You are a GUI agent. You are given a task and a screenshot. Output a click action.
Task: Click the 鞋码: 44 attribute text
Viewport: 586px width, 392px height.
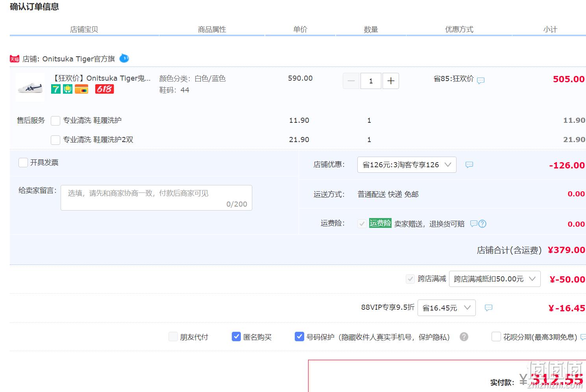tap(174, 90)
